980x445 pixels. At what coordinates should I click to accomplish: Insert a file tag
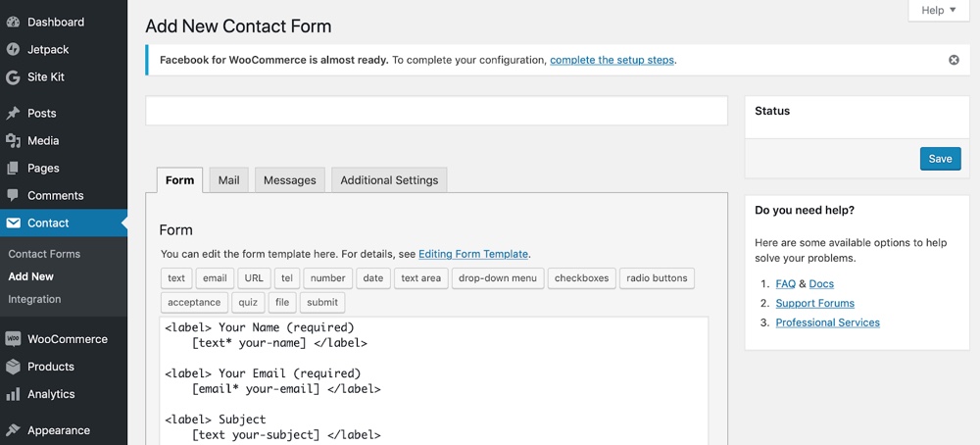(282, 302)
